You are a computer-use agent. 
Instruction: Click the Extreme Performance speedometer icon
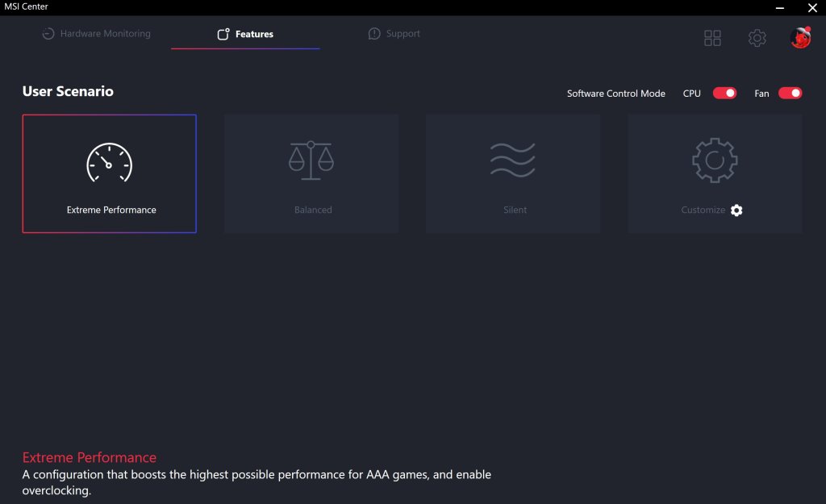pyautogui.click(x=110, y=163)
